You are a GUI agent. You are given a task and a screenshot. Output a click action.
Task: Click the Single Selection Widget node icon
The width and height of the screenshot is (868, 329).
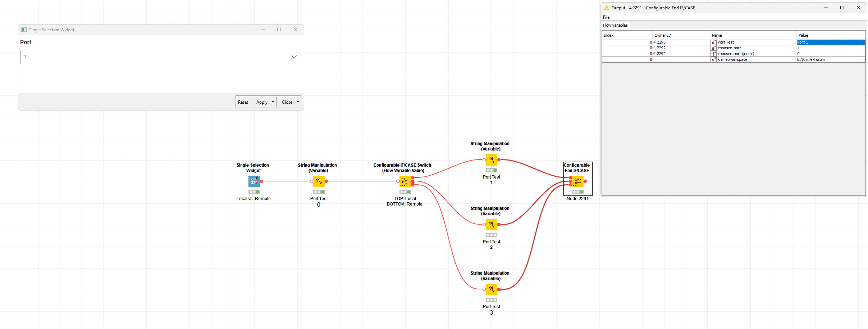(254, 181)
